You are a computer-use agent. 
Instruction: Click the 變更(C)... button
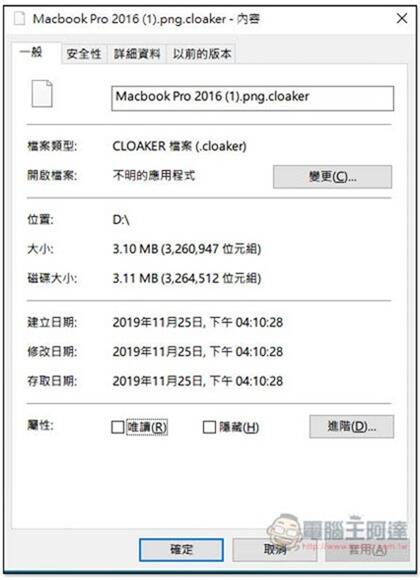tap(332, 177)
